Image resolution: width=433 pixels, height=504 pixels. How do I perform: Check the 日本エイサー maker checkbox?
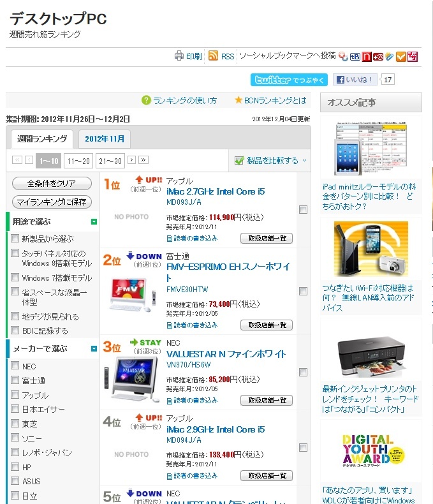click(x=15, y=408)
